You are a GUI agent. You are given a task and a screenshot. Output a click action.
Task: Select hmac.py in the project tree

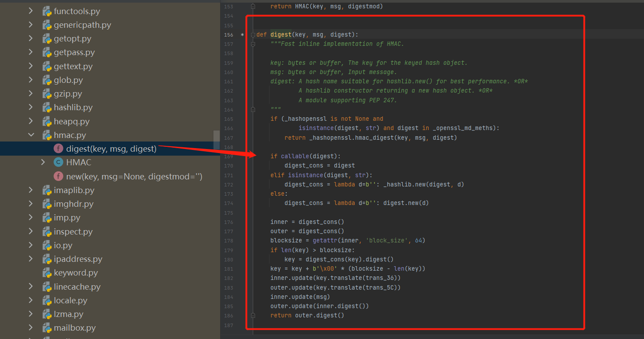pos(70,135)
